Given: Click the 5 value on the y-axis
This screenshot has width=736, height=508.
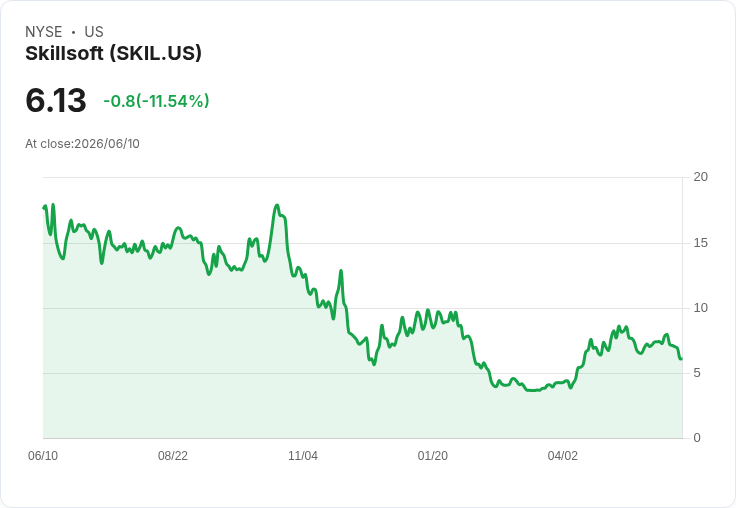Looking at the screenshot, I should coord(697,373).
